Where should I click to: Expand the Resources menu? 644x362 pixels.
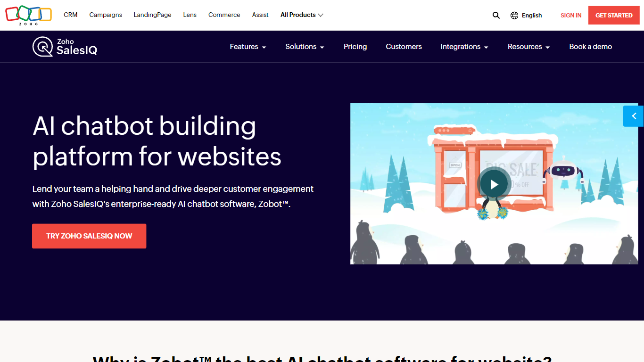point(528,47)
